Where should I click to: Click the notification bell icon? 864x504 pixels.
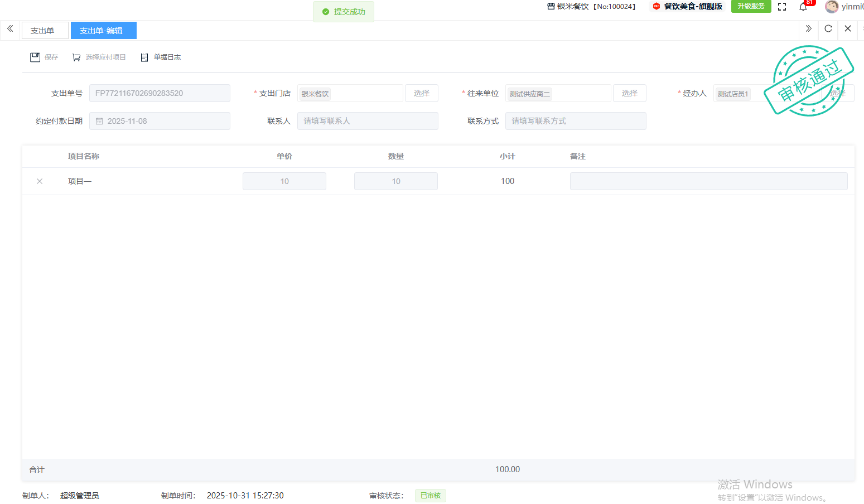point(803,7)
